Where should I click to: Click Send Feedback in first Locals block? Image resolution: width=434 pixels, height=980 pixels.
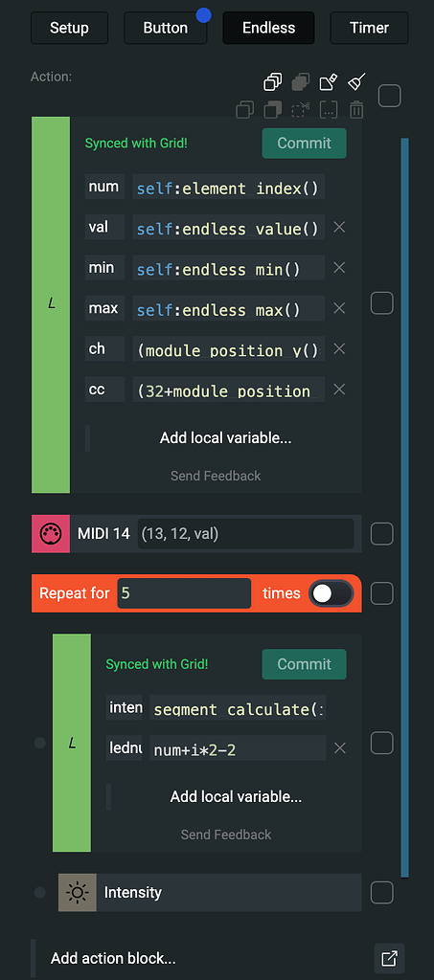tap(216, 476)
